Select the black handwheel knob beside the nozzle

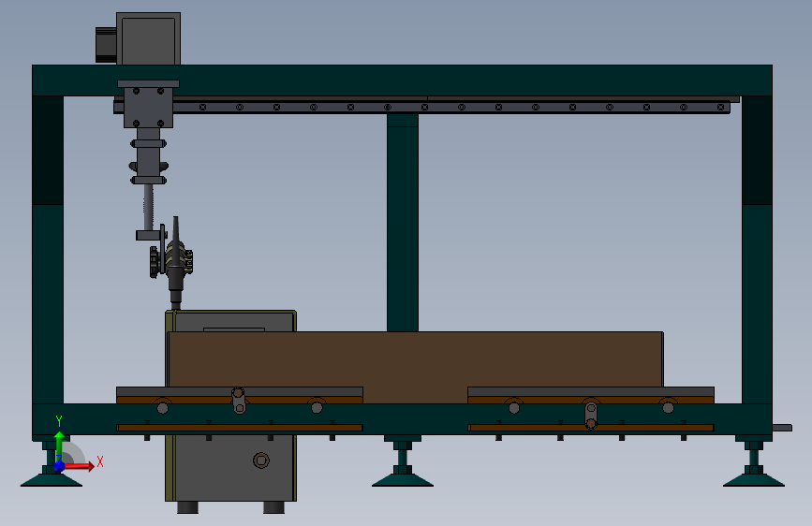[155, 262]
